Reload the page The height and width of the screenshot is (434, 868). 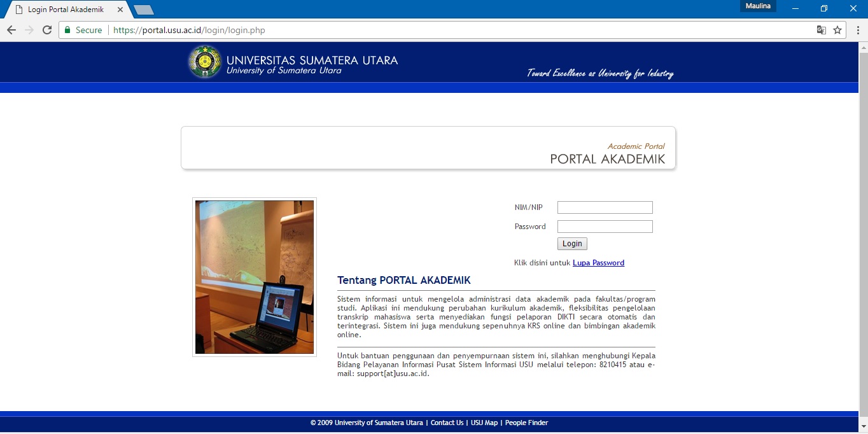(x=48, y=30)
